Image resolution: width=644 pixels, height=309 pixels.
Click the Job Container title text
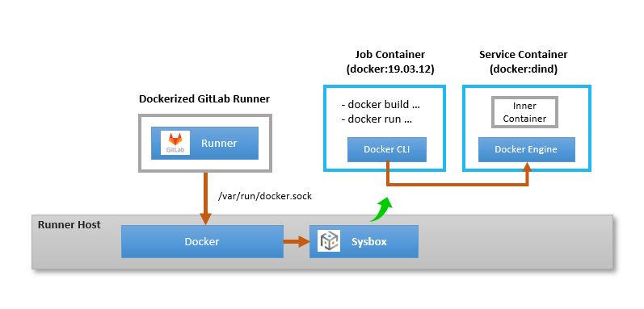(x=389, y=55)
